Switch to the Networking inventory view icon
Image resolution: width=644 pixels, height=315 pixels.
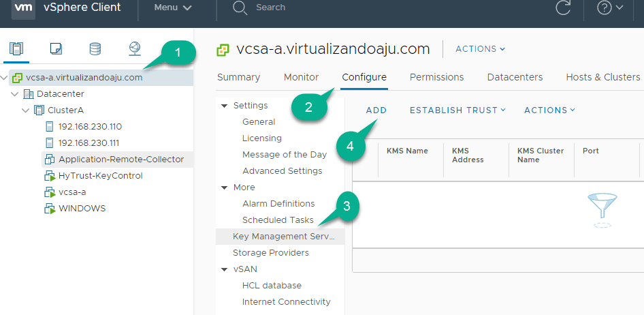135,48
